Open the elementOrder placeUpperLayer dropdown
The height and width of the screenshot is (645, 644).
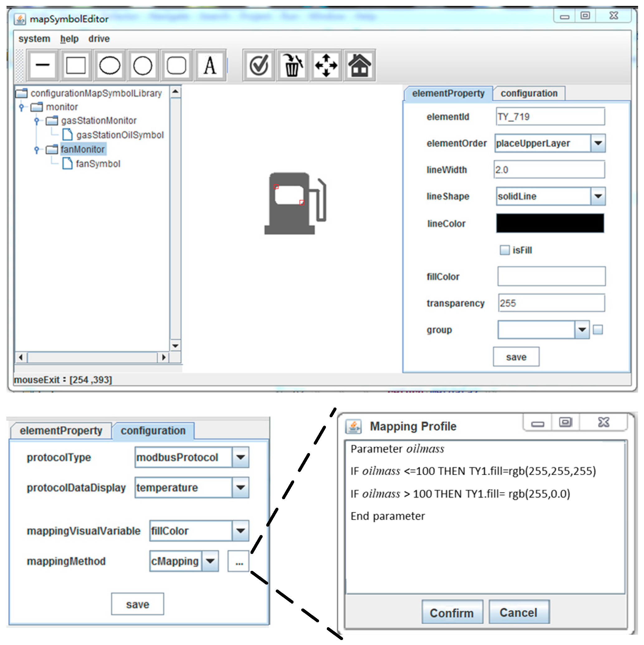(x=598, y=143)
